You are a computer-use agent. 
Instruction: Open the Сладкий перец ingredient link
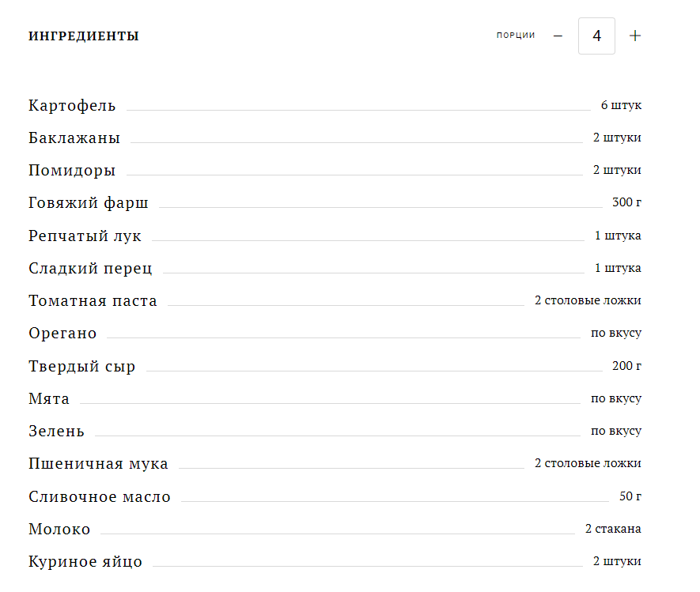(90, 269)
